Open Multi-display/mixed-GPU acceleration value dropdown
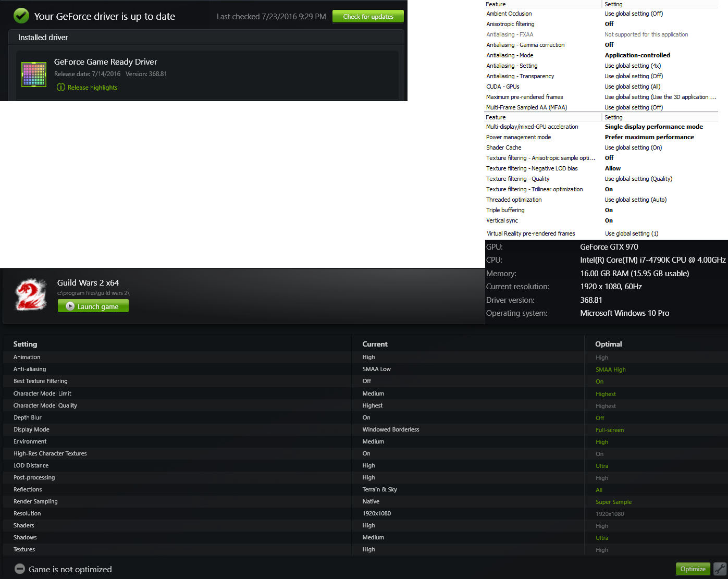This screenshot has width=728, height=579. tap(653, 127)
